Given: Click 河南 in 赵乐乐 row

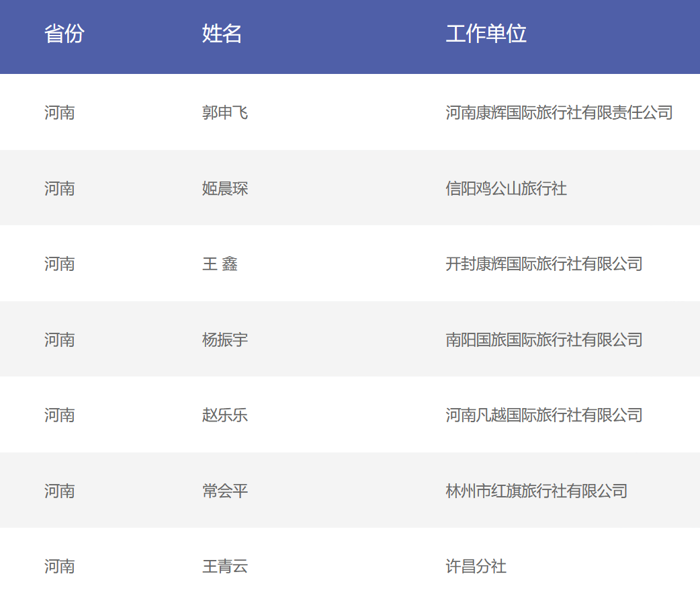Looking at the screenshot, I should pyautogui.click(x=59, y=415).
